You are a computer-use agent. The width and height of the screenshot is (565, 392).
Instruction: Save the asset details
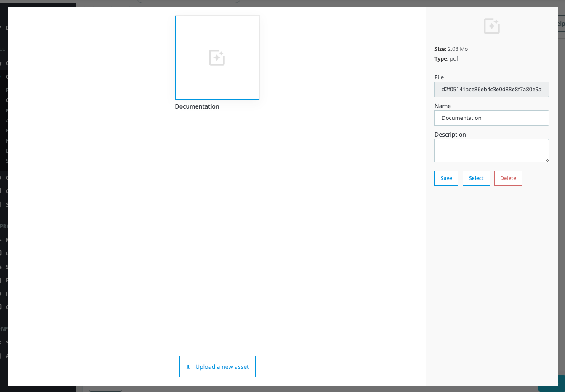[446, 178]
